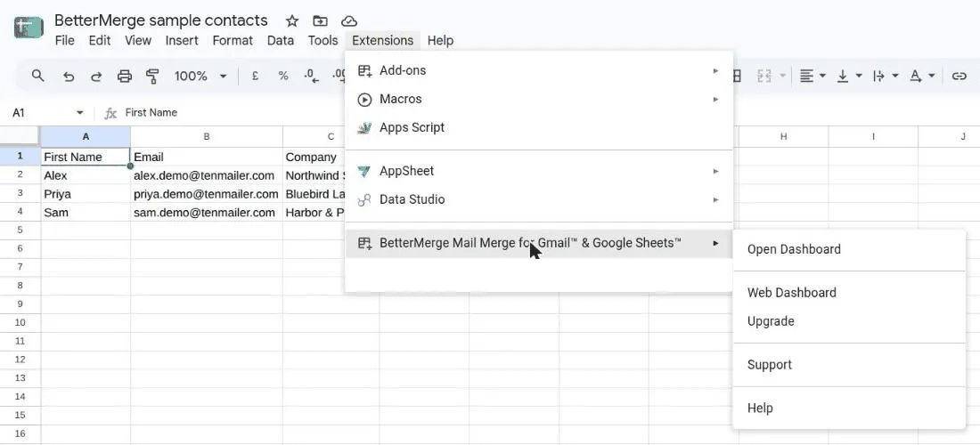Expand the AppSheet submenu
The height and width of the screenshot is (445, 980).
coord(539,171)
